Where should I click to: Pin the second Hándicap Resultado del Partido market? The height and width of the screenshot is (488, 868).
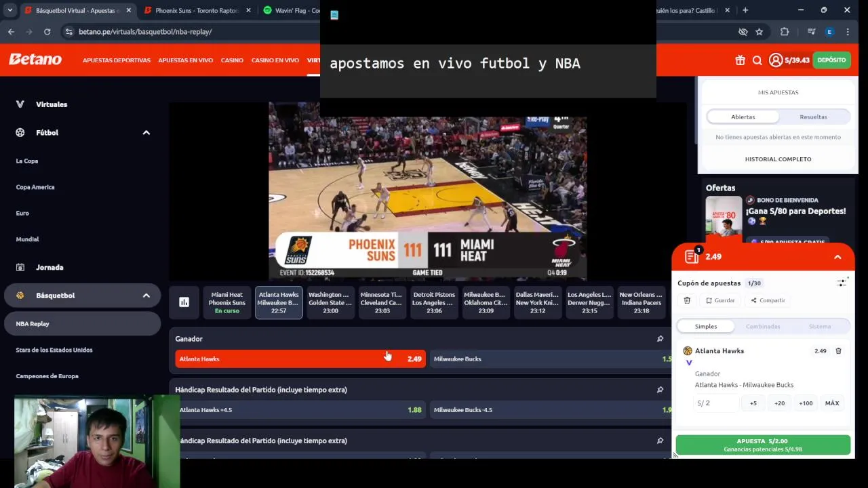pyautogui.click(x=660, y=441)
